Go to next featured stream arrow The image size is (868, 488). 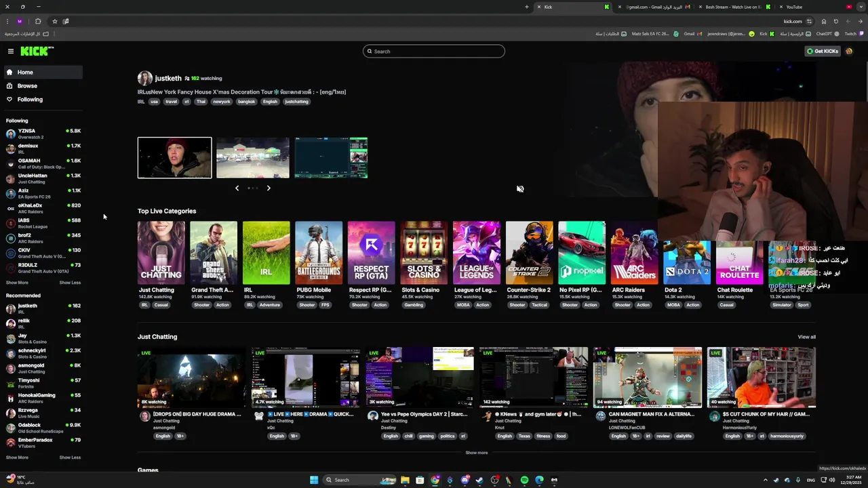point(269,188)
